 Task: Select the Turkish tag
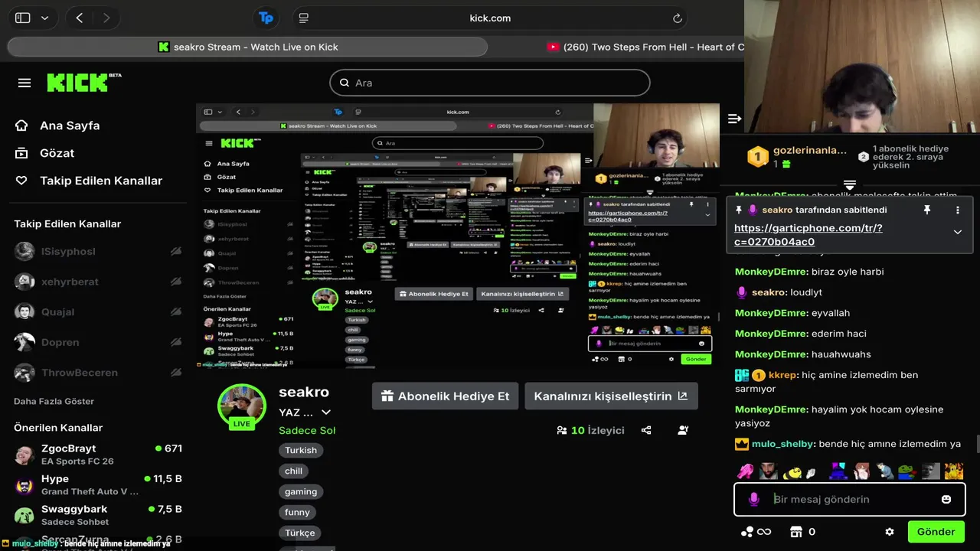(301, 451)
